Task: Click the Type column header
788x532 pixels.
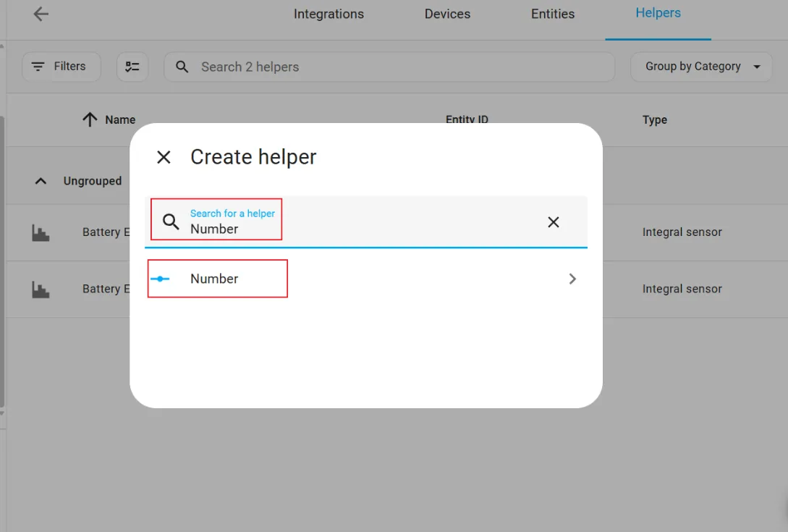Action: [654, 120]
